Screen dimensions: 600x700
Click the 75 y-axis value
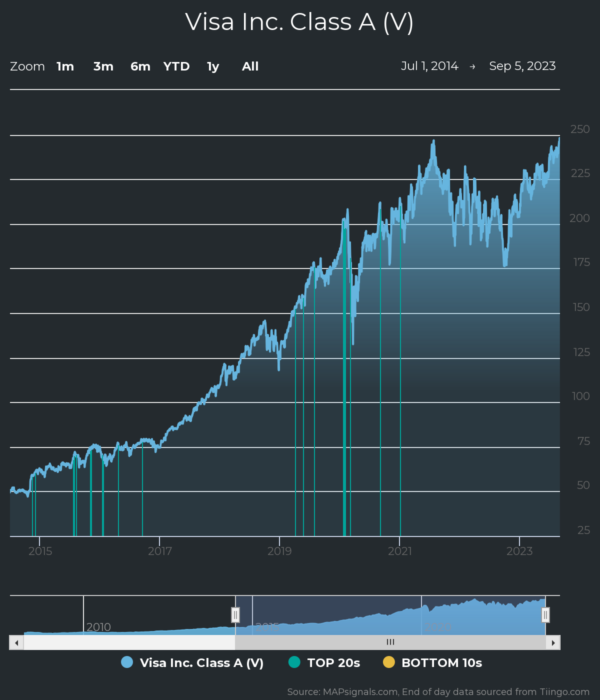coord(583,441)
